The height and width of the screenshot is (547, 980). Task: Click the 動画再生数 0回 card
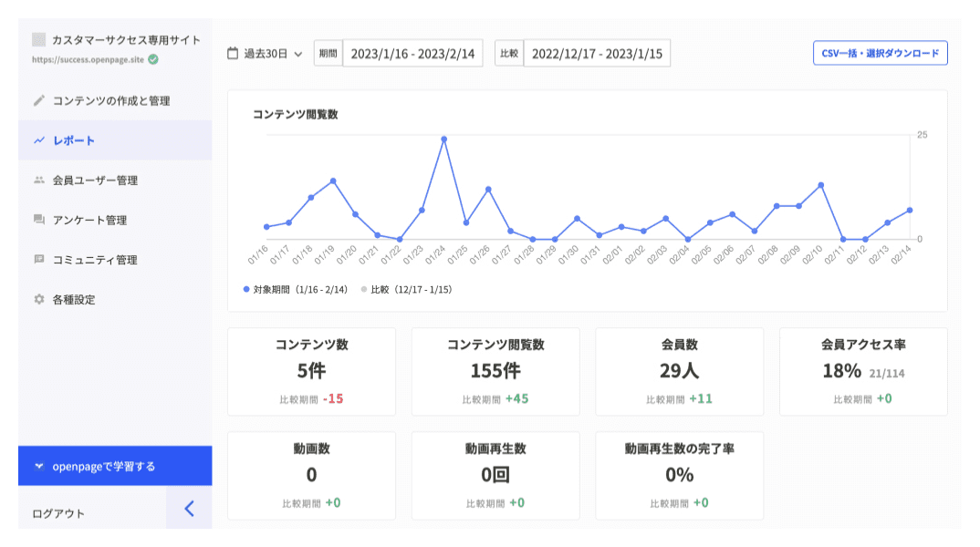pos(495,475)
